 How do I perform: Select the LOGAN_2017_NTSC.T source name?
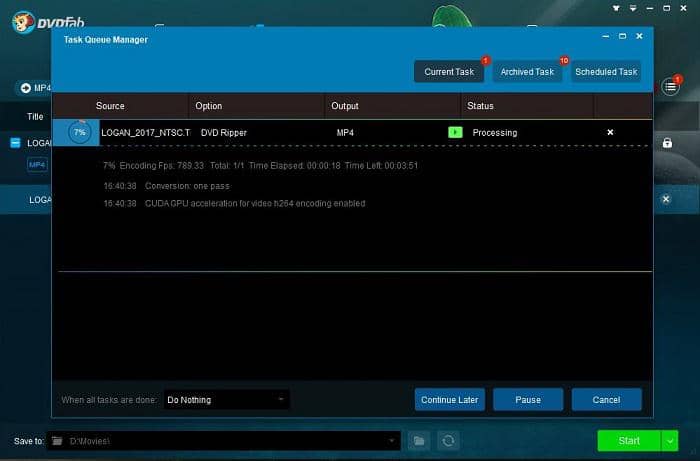(146, 133)
